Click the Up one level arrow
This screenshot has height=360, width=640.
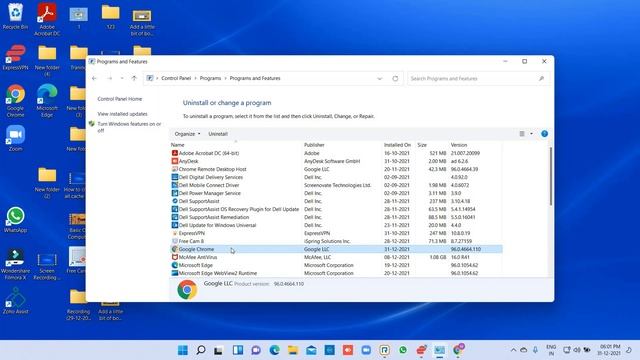click(x=134, y=78)
